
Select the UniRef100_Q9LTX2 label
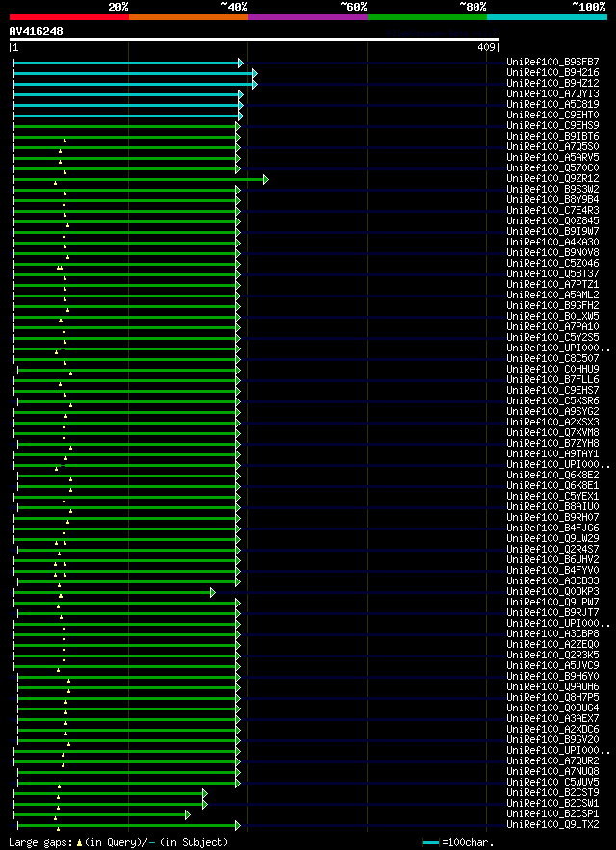pyautogui.click(x=552, y=824)
